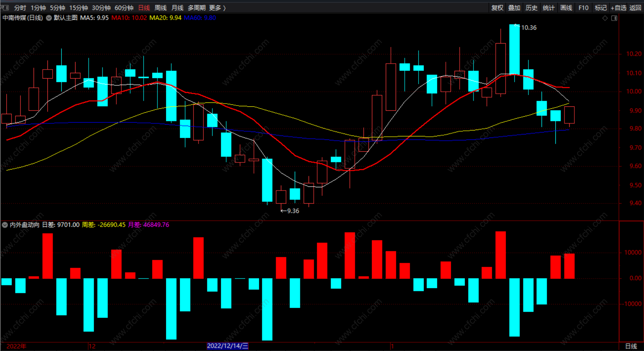This screenshot has width=644, height=351.
Task: Click the -10000 volume axis label
Action: [632, 304]
